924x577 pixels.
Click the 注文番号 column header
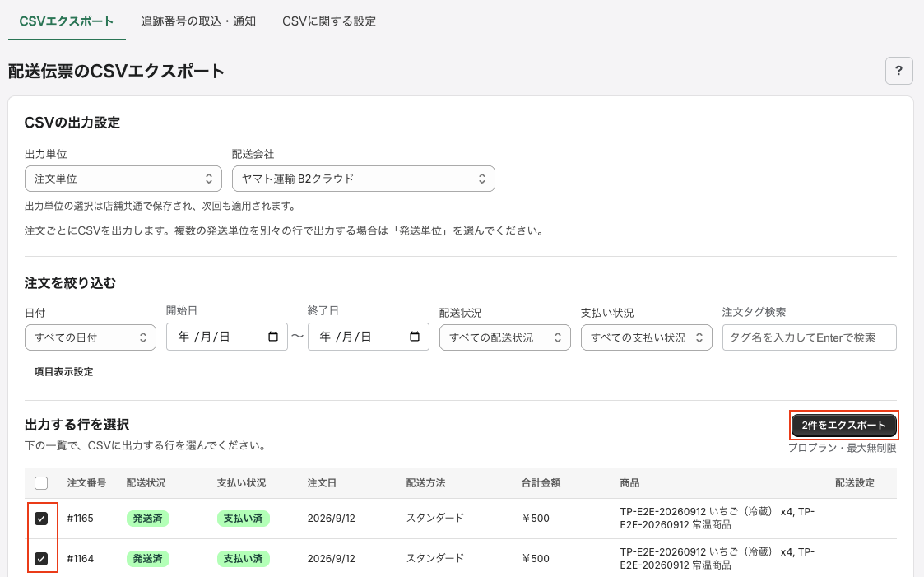pyautogui.click(x=86, y=483)
